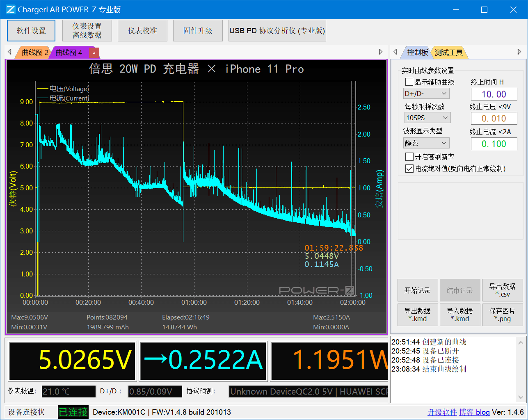This screenshot has height=420, width=528.
Task: Open the 静态 waveform display type dropdown
Action: pos(426,143)
